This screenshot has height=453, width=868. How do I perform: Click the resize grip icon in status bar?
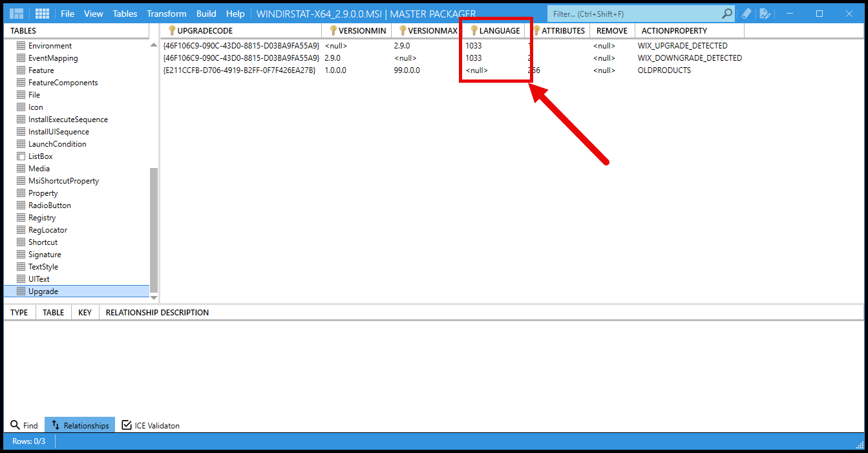(x=860, y=444)
